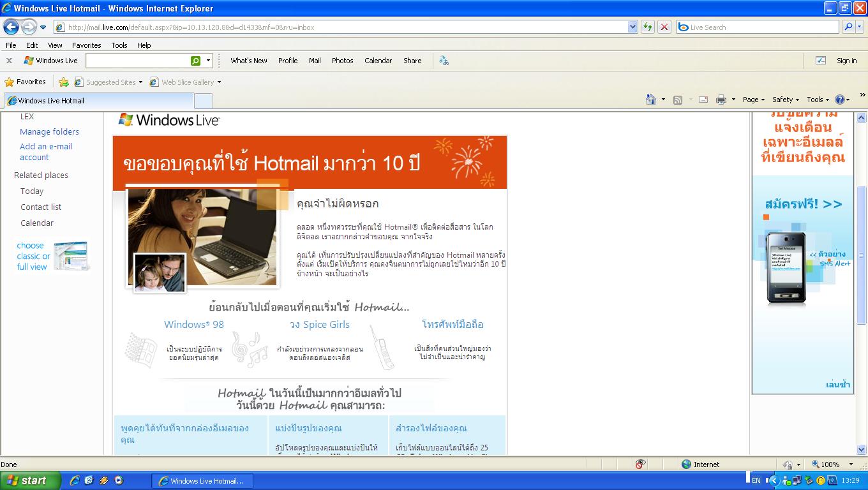
Task: Open the Page dropdown menu
Action: click(754, 100)
